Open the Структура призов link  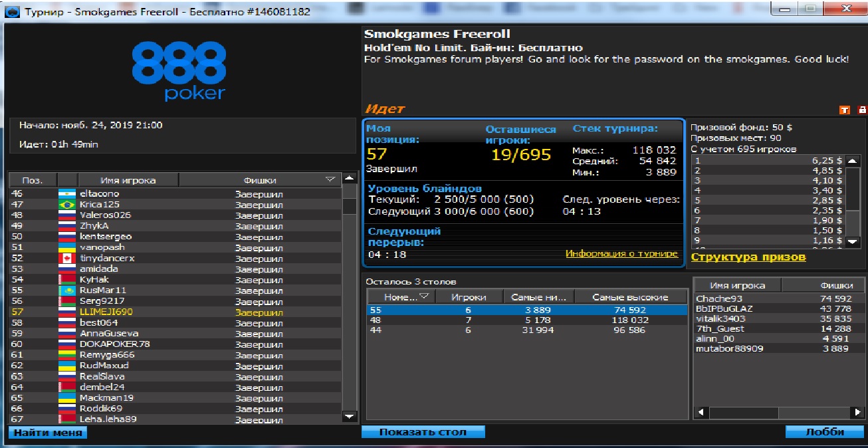(748, 257)
